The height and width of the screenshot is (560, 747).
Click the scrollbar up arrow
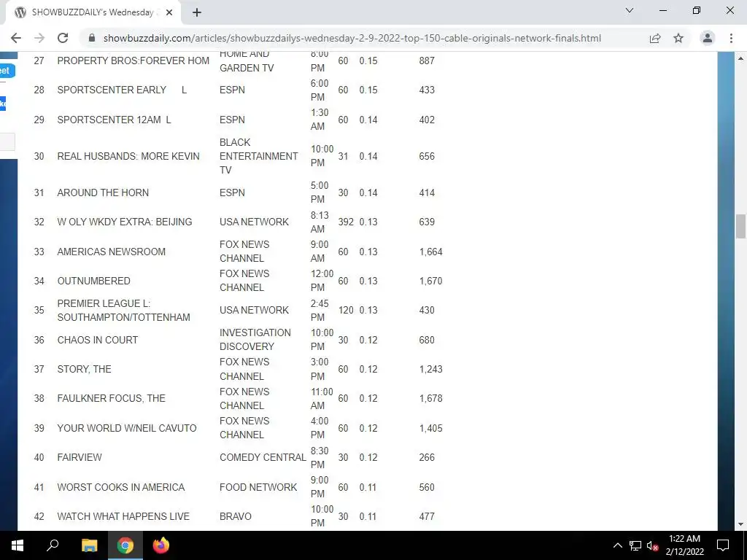(x=740, y=58)
